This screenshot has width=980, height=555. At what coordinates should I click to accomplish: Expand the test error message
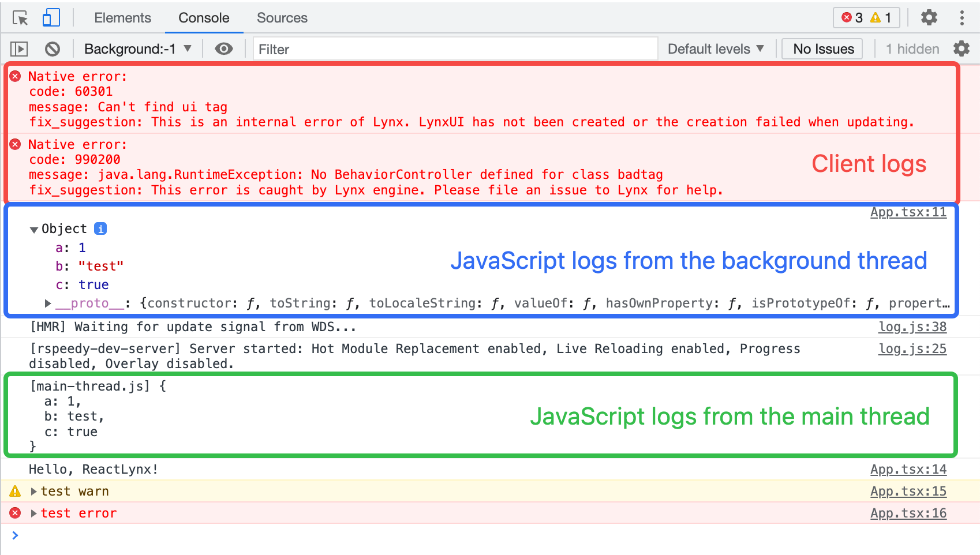(x=34, y=513)
